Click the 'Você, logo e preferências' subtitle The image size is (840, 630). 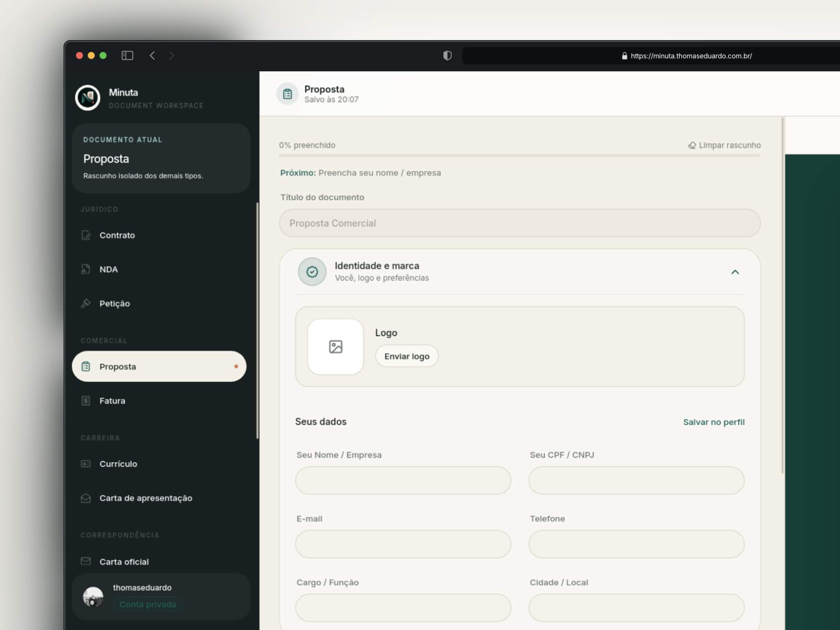pyautogui.click(x=382, y=278)
